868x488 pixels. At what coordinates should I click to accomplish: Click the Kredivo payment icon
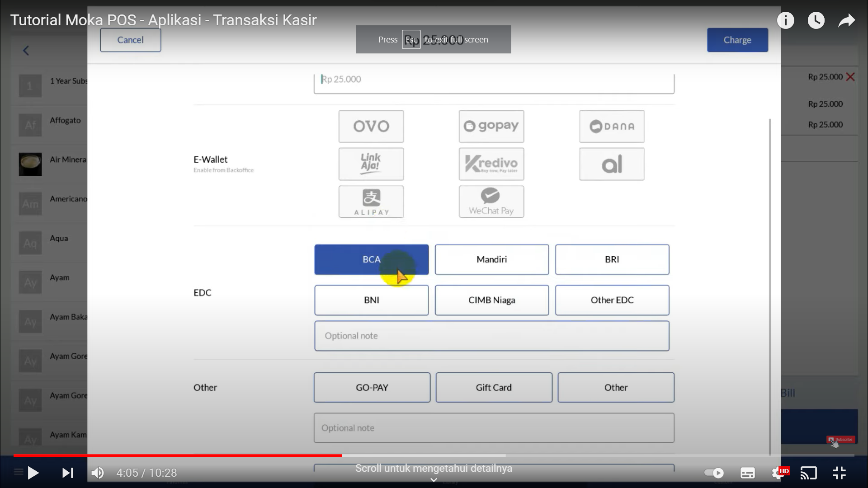pyautogui.click(x=491, y=164)
